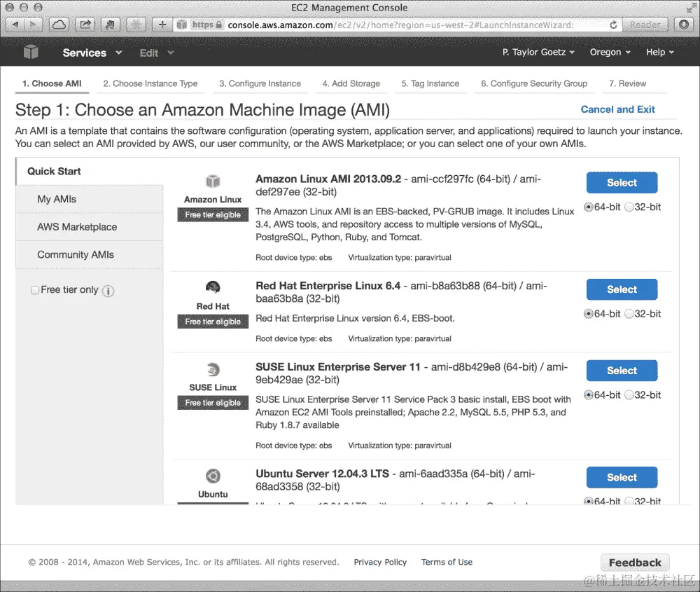Click Cancel and Exit link
700x592 pixels.
point(617,109)
